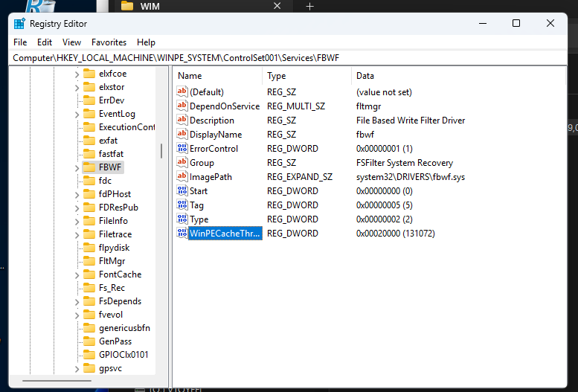
Task: Open the Help menu
Action: pyautogui.click(x=146, y=42)
